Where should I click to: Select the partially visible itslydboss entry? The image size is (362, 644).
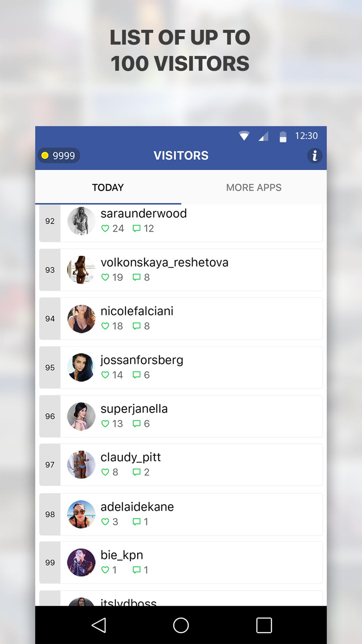pos(181,598)
